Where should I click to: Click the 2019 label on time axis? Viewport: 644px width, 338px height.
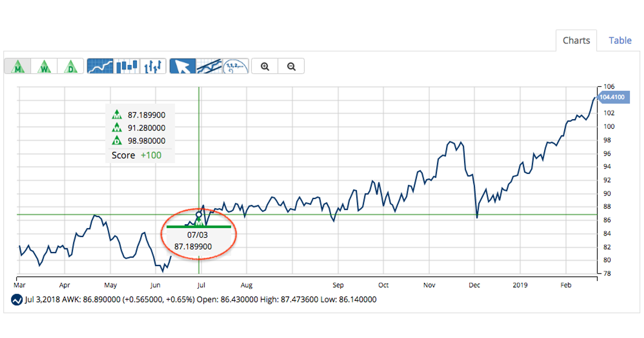[x=520, y=285]
